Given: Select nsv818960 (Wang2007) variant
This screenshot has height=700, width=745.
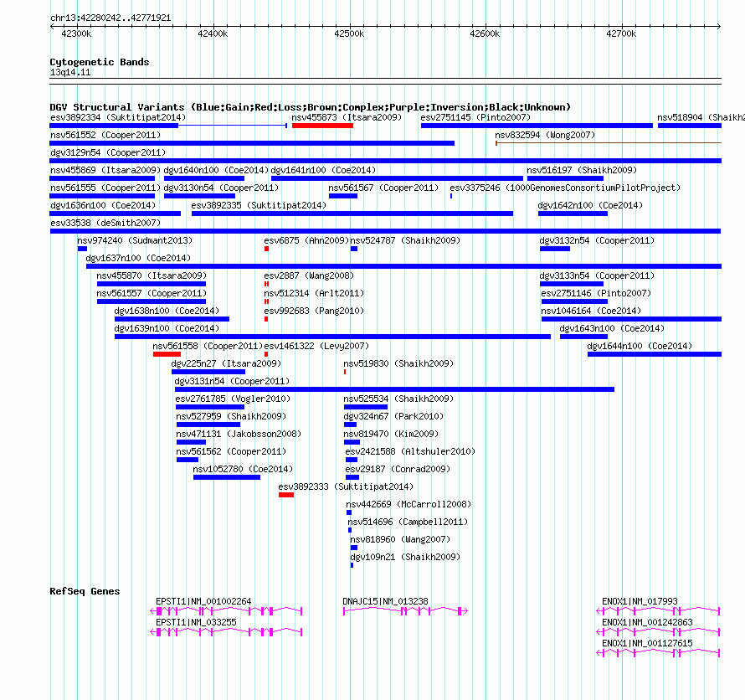Looking at the screenshot, I should (354, 548).
